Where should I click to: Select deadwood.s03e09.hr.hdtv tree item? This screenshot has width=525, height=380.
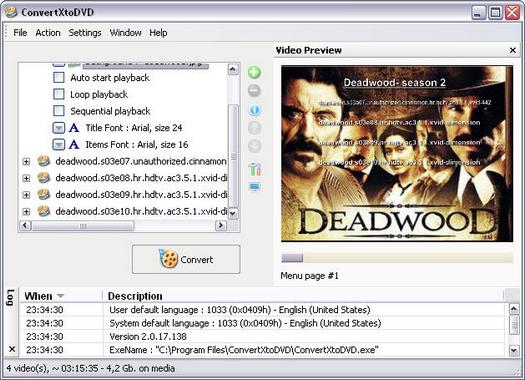click(x=141, y=195)
